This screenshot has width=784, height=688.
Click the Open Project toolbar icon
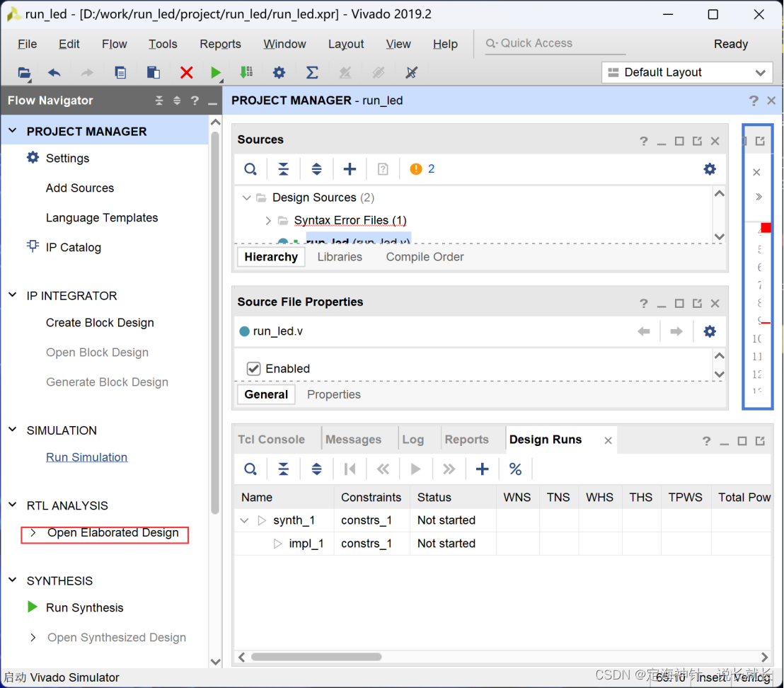click(x=24, y=73)
